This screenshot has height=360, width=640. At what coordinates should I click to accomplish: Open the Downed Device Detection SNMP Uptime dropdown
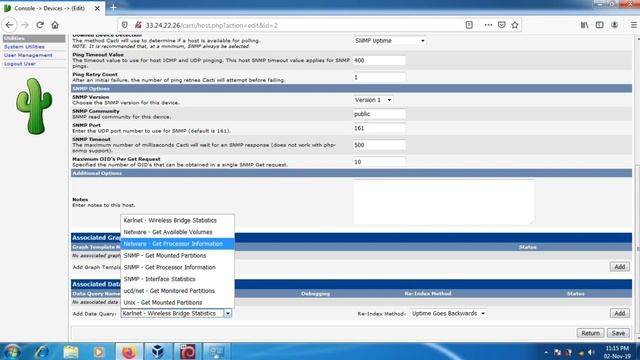[x=389, y=40]
